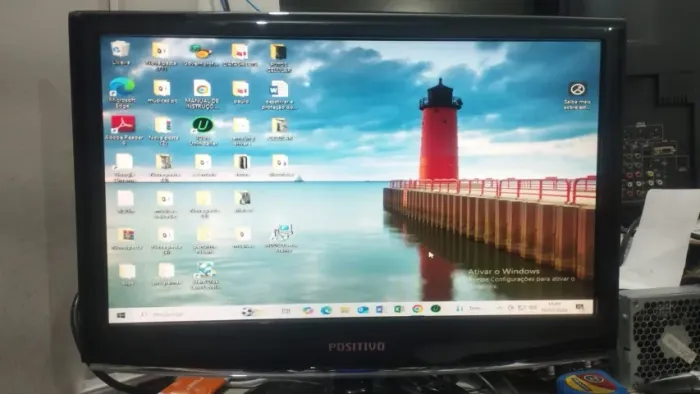The height and width of the screenshot is (394, 700).
Task: Open Task View from the taskbar
Action: click(x=286, y=311)
